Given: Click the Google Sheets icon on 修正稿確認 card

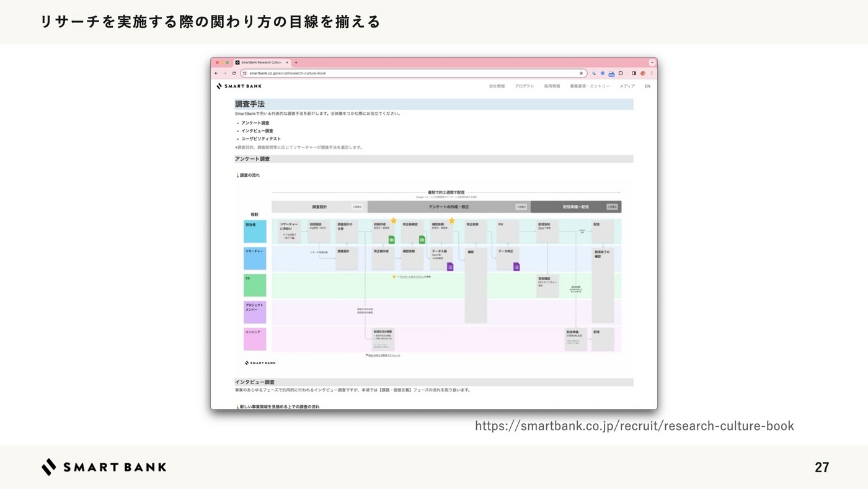Looking at the screenshot, I should point(422,240).
